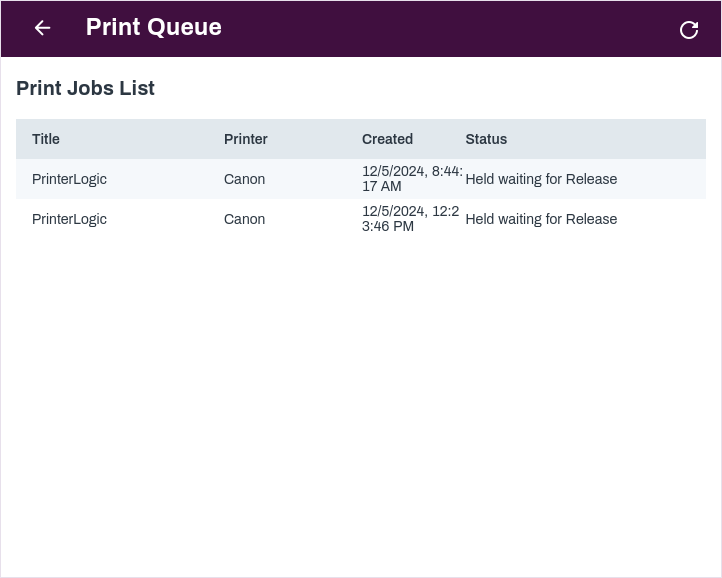Click Canon printer in the 12:23:46 PM row
This screenshot has height=578, width=722.
[245, 219]
